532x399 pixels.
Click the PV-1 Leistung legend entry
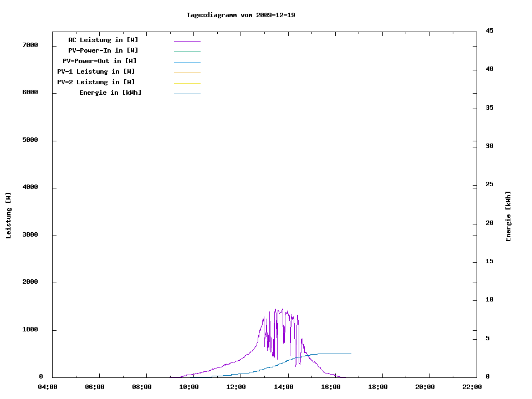click(x=96, y=71)
